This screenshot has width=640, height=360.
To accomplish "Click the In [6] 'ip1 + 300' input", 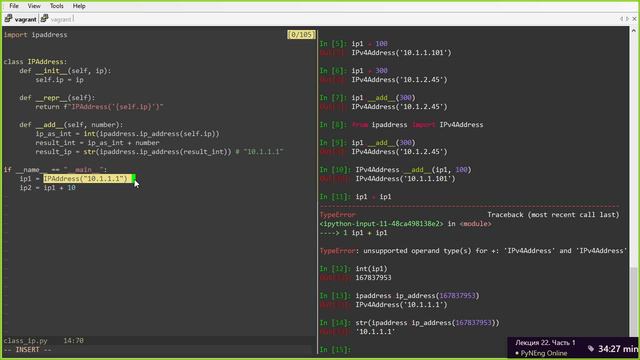I will click(x=369, y=71).
